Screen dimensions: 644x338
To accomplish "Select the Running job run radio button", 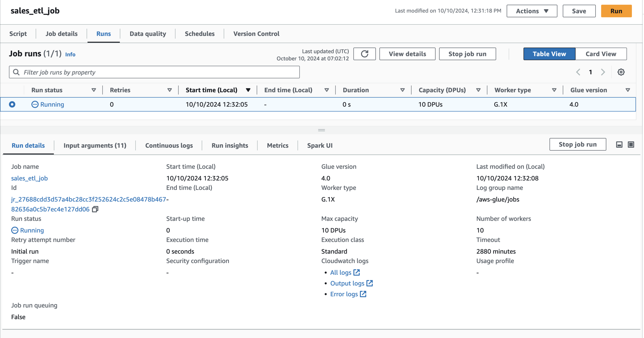I will click(x=12, y=104).
